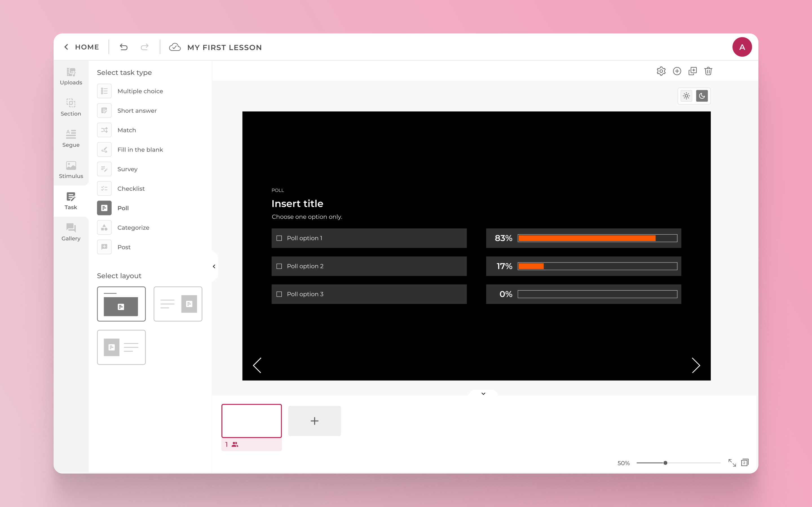
Task: Open the Uploads sidebar panel
Action: (71, 76)
